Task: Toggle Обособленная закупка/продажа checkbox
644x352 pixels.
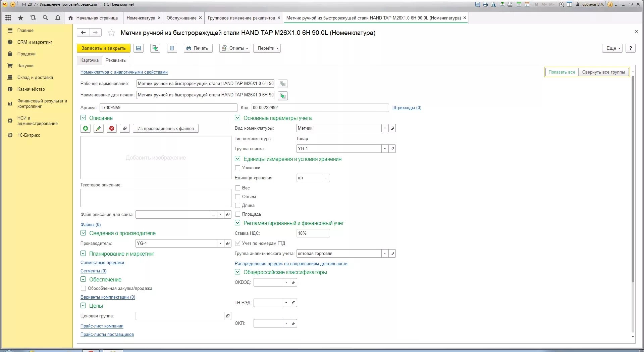Action: point(83,288)
